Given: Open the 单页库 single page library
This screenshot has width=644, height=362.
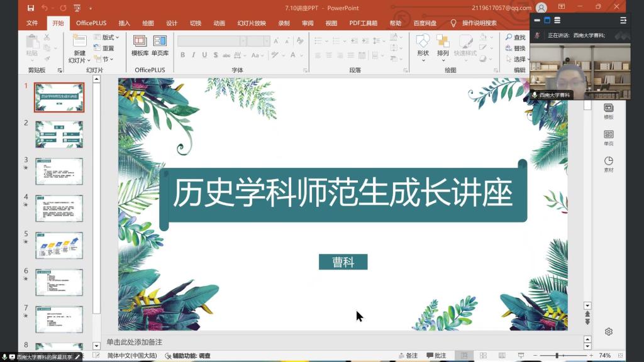Looking at the screenshot, I should coord(160,46).
